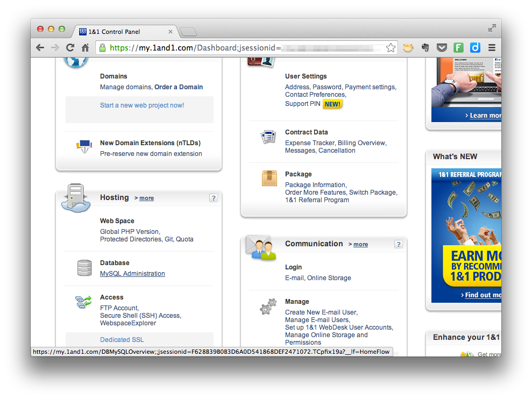Screen dimensions: 532x399
Task: Open Contact Preferences link
Action: tap(315, 95)
